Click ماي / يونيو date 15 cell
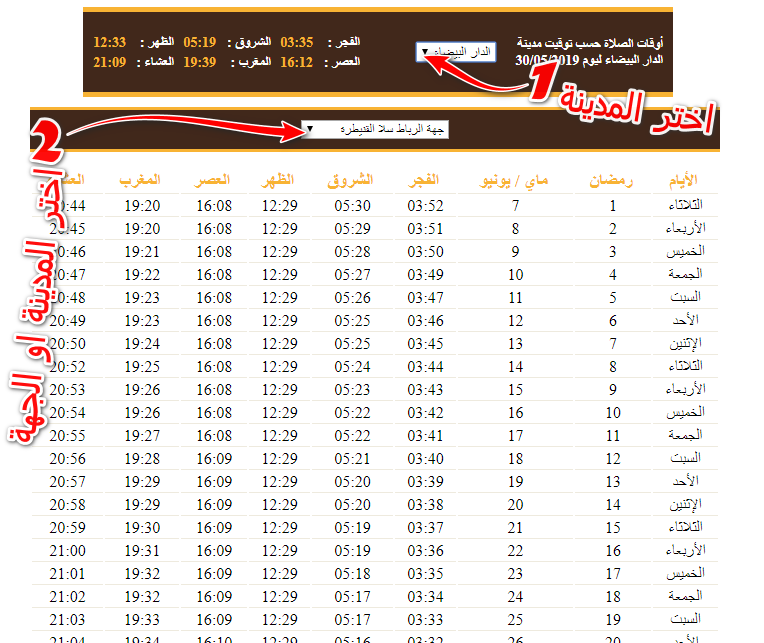Image resolution: width=764 pixels, height=643 pixels. 516,390
